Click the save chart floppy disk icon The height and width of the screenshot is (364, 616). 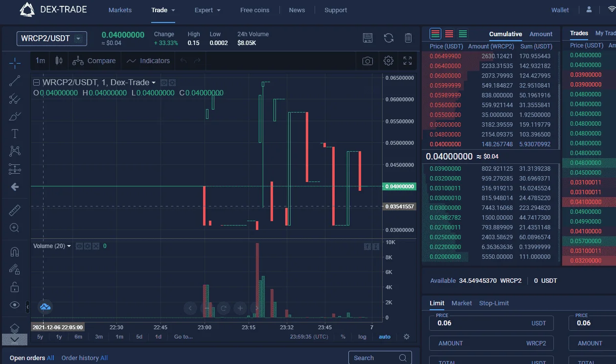(368, 38)
